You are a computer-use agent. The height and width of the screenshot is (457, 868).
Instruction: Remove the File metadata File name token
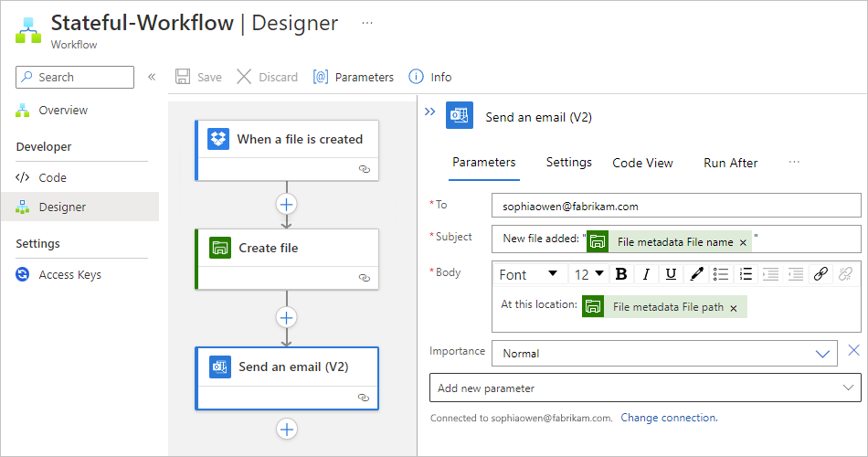point(743,242)
